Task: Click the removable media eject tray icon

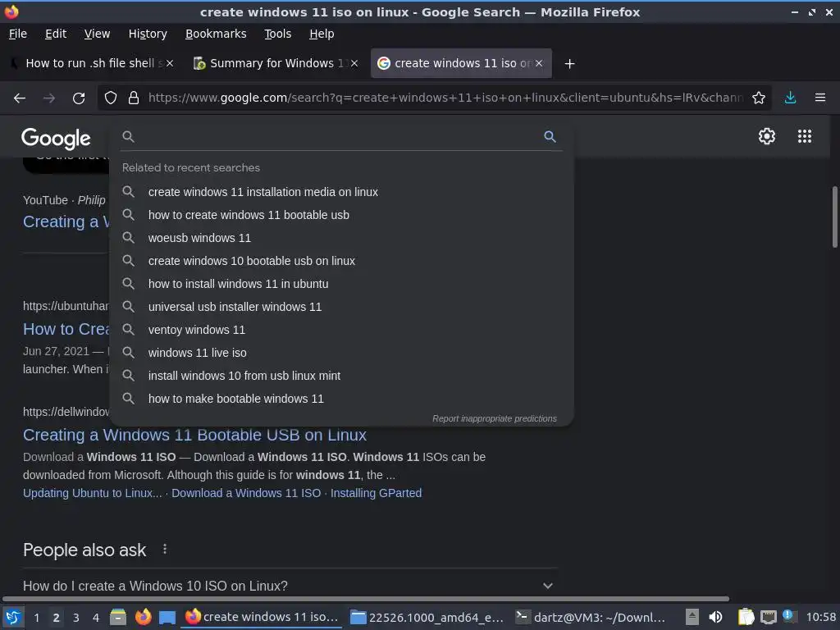Action: 692,617
